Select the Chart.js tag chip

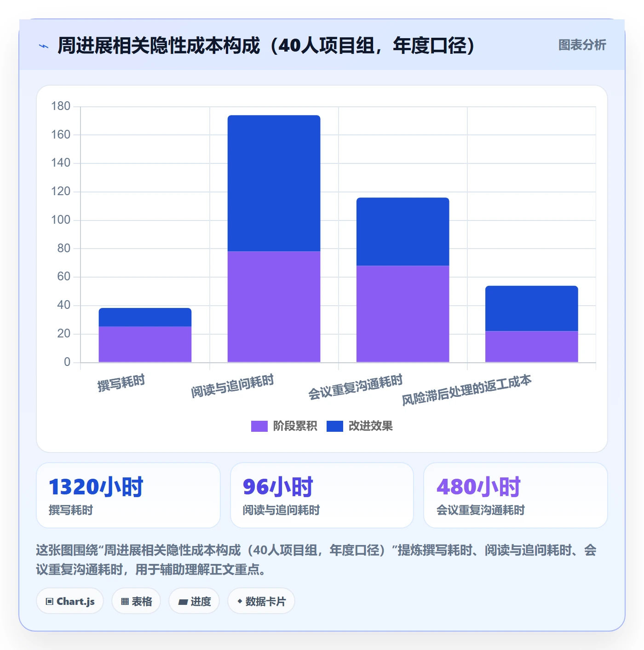point(70,601)
